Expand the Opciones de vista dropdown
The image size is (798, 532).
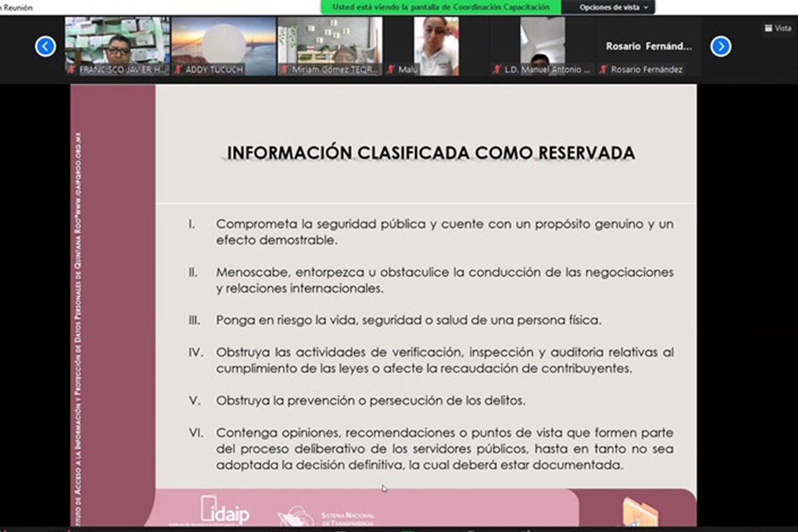click(613, 7)
